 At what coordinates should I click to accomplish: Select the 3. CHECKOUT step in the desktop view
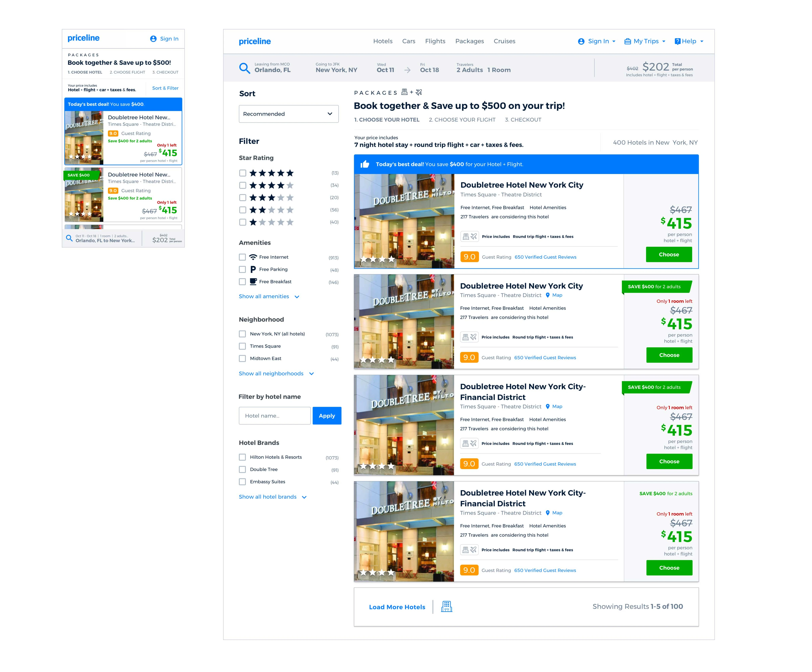tap(523, 120)
